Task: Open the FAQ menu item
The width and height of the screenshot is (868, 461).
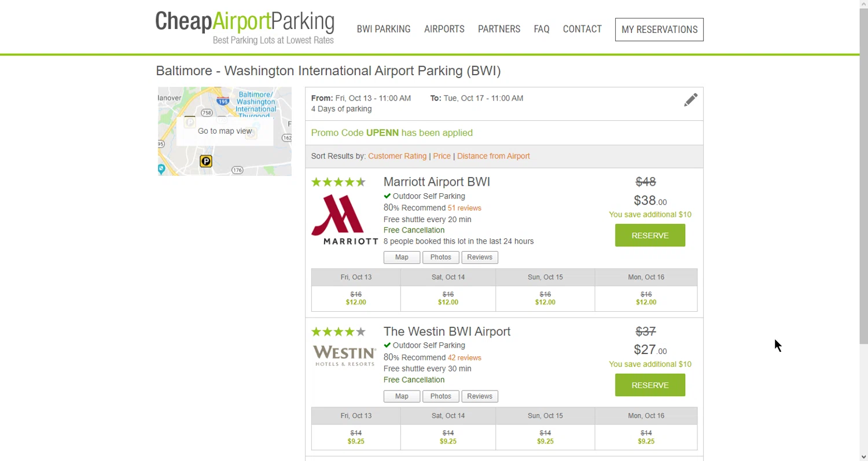Action: pyautogui.click(x=542, y=29)
